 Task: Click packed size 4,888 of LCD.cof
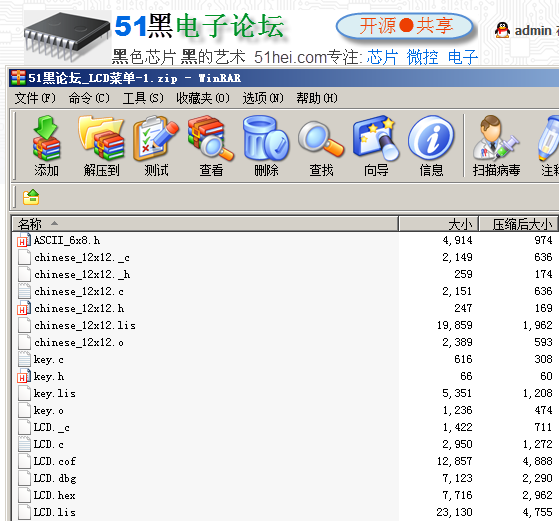(537, 461)
